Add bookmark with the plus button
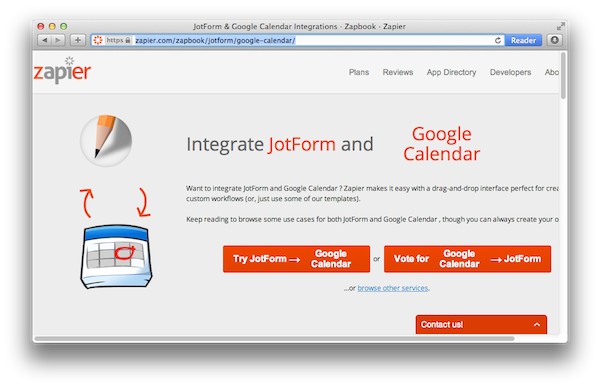 (x=78, y=40)
